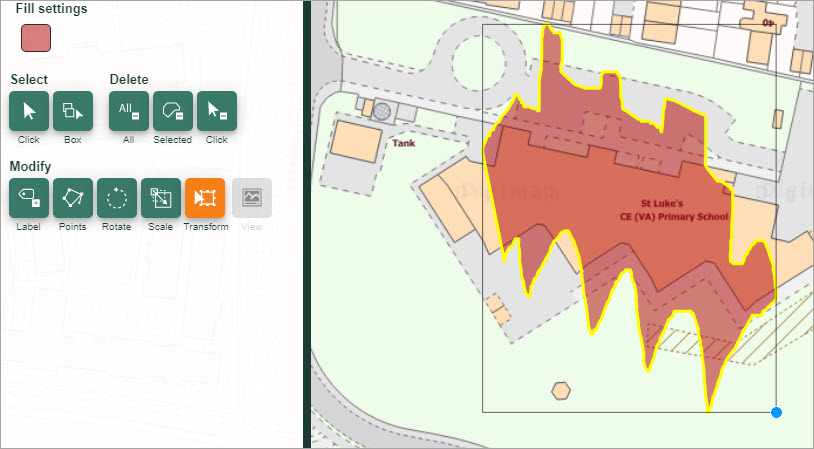Click the roundabout's center circle
Viewport: 814px width, 449px height.
coord(480,64)
